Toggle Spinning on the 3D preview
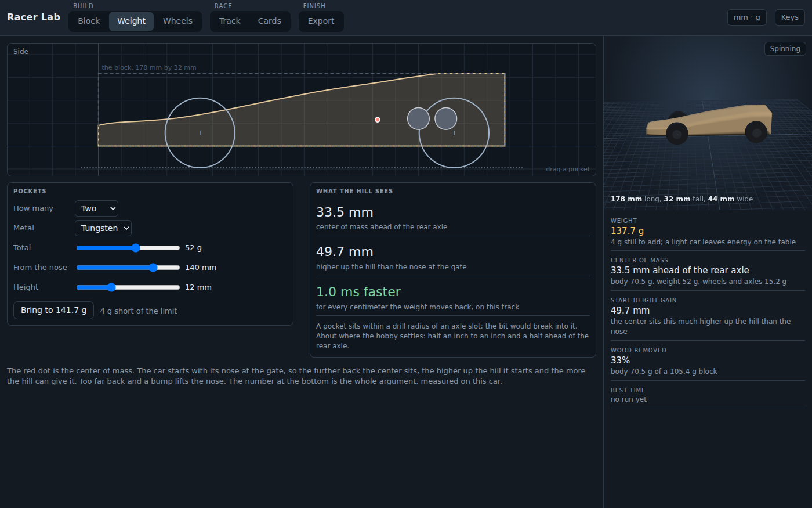The height and width of the screenshot is (508, 812). 785,49
